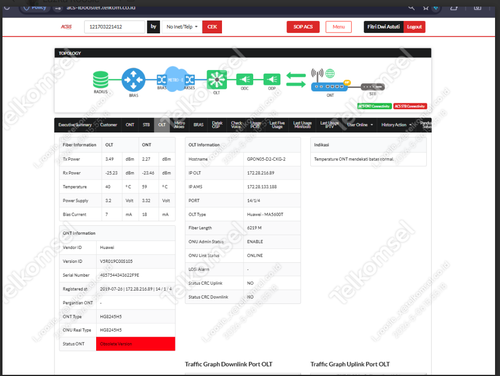Click the ONT Temperature value 59
Image resolution: width=500 pixels, height=376 pixels.
coord(144,187)
